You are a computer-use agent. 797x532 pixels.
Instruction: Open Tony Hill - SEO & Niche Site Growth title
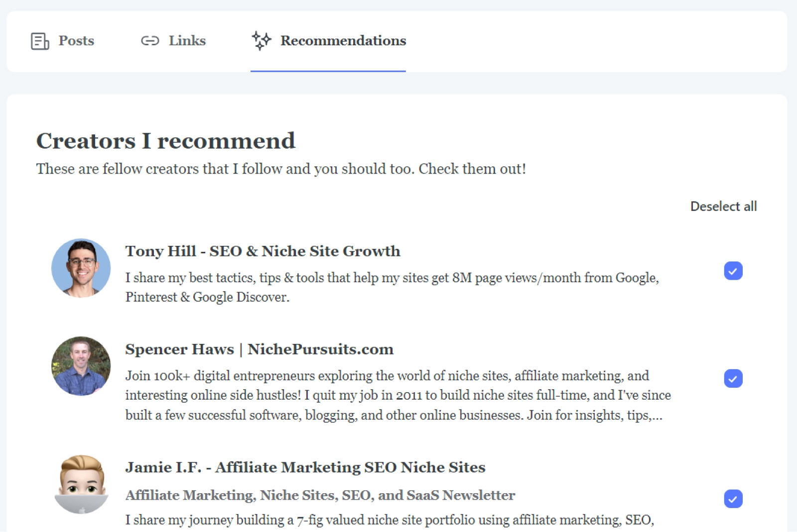pyautogui.click(x=263, y=251)
